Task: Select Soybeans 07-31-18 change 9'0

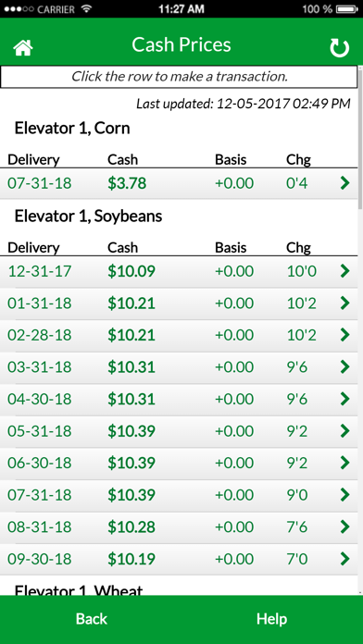Action: (x=297, y=495)
